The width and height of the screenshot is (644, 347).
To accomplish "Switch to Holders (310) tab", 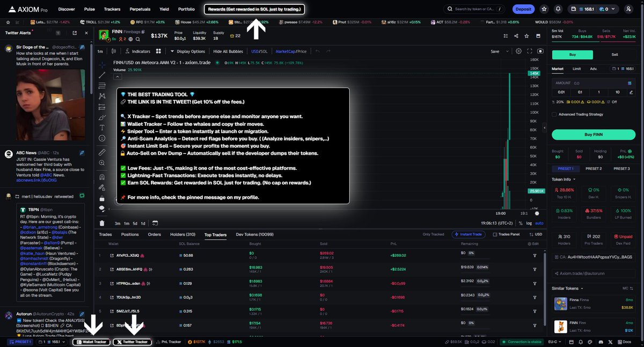I will pyautogui.click(x=182, y=235).
